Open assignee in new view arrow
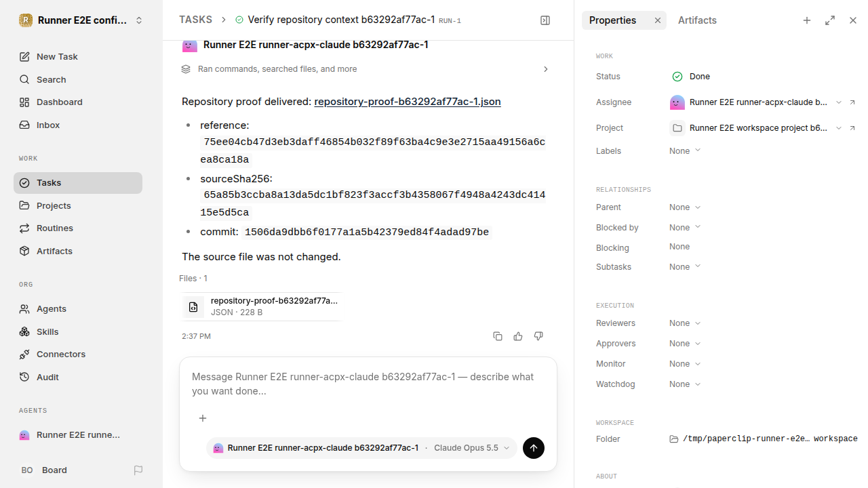Viewport: 868px width, 488px height. click(x=852, y=102)
